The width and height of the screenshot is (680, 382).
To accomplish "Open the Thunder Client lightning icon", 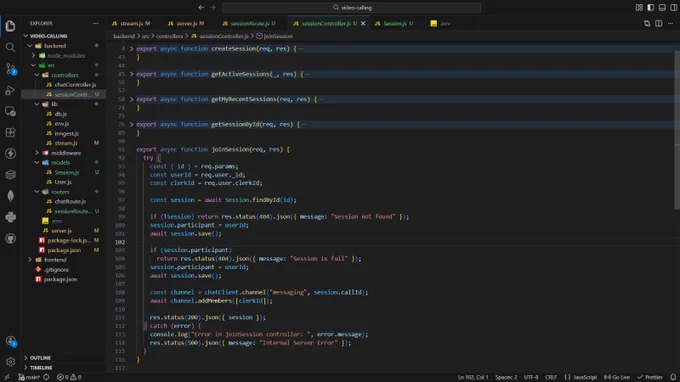I will click(10, 153).
